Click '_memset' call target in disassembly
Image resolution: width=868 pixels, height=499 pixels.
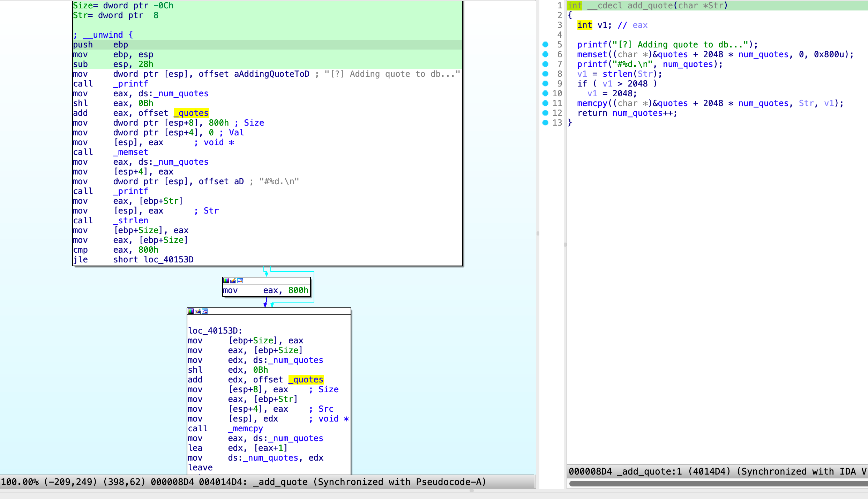131,152
